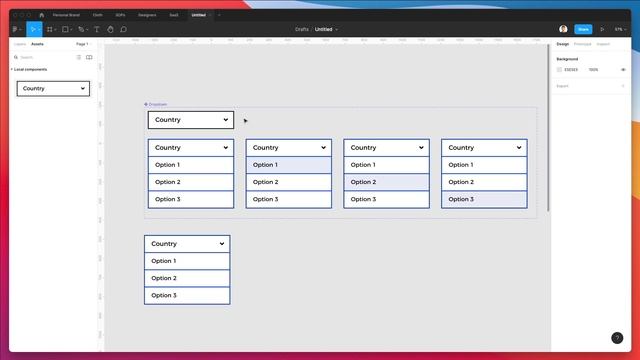
Task: Open the Page 1 pages dropdown
Action: (83, 44)
